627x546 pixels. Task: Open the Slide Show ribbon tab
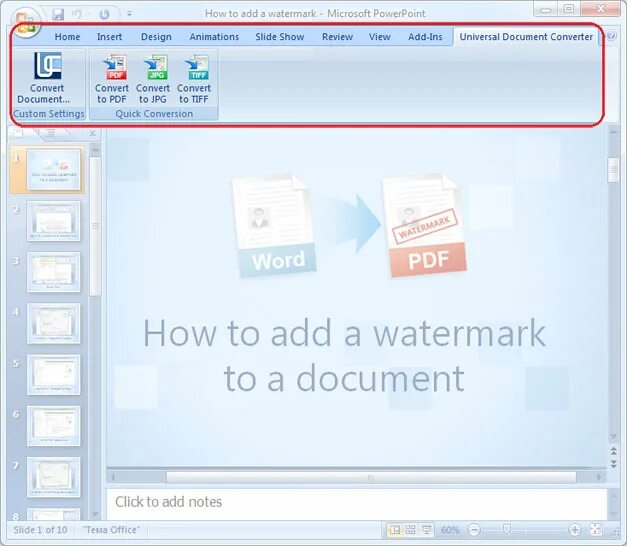click(280, 37)
